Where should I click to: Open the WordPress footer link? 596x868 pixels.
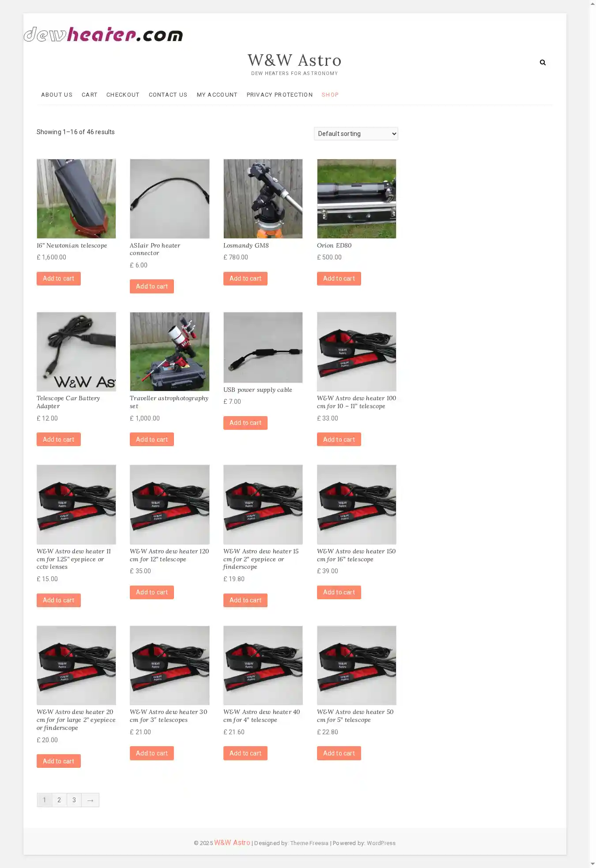click(381, 843)
